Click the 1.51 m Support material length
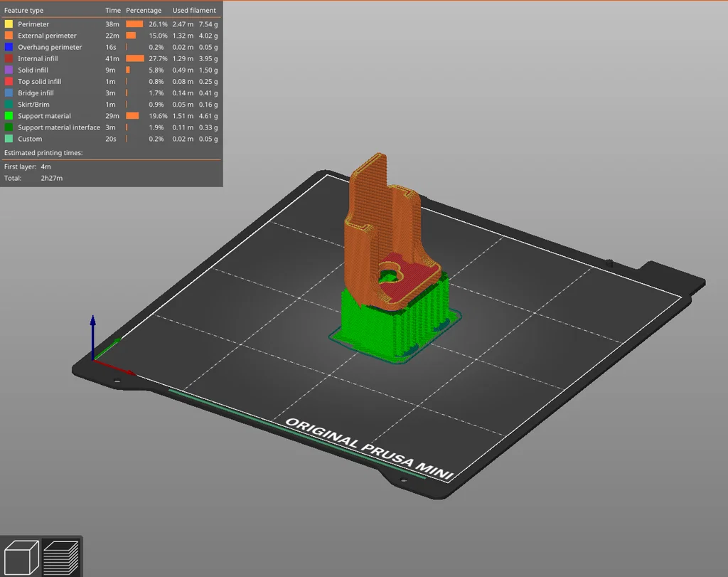 pyautogui.click(x=183, y=116)
